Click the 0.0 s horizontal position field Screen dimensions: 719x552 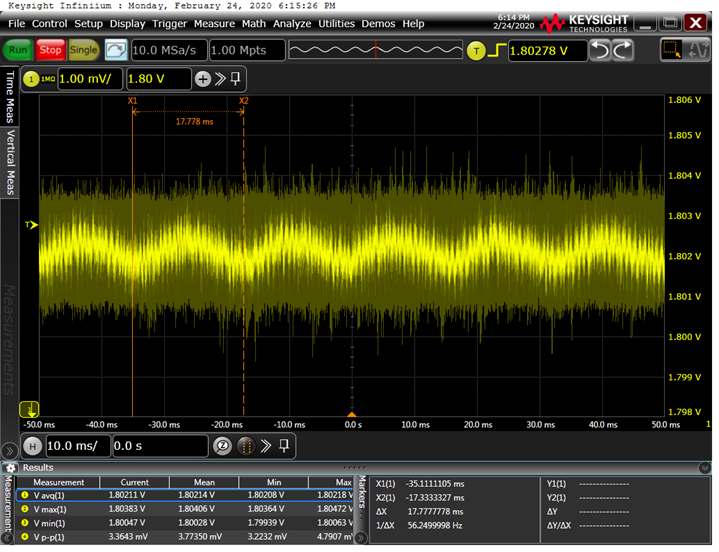point(160,446)
